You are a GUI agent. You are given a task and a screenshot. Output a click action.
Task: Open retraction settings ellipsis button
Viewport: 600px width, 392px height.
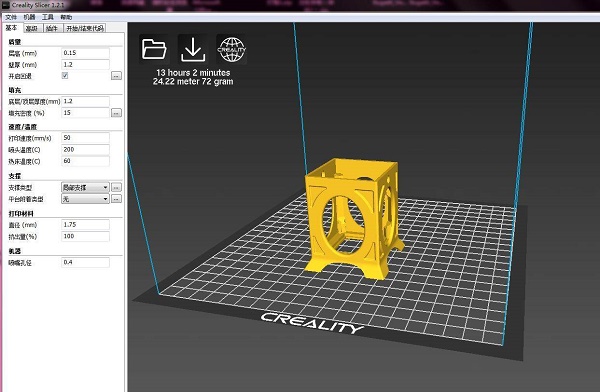116,76
